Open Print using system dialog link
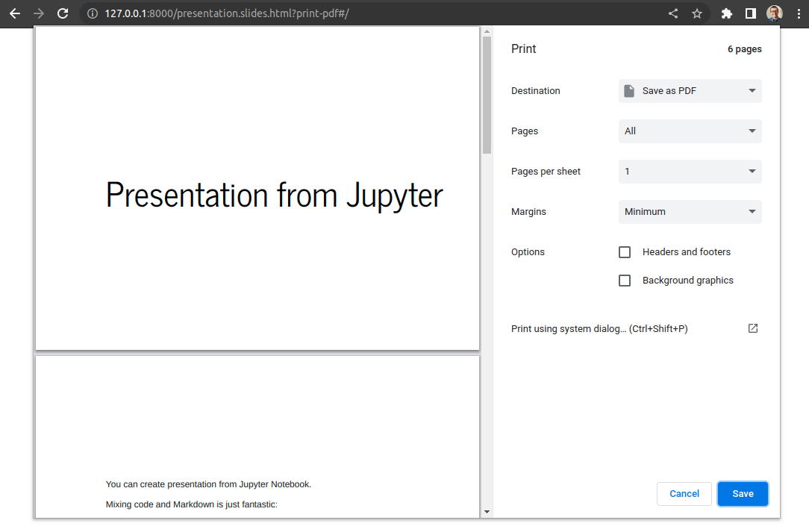 point(599,328)
